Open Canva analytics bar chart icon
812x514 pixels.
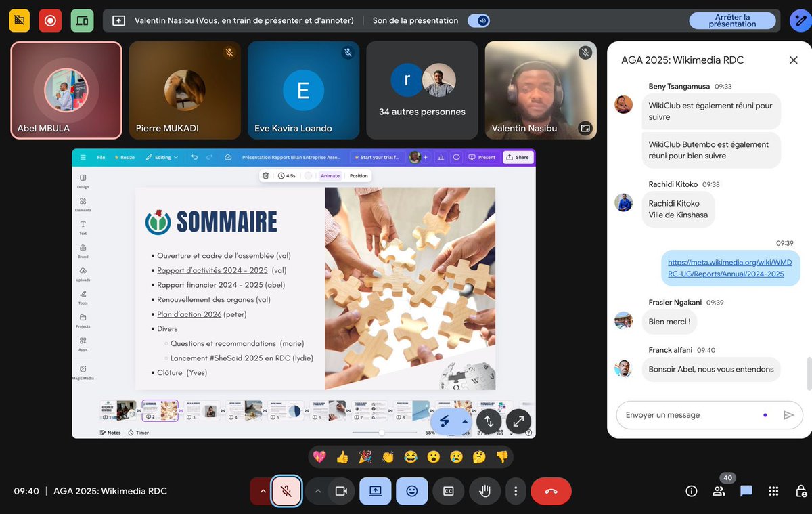441,157
